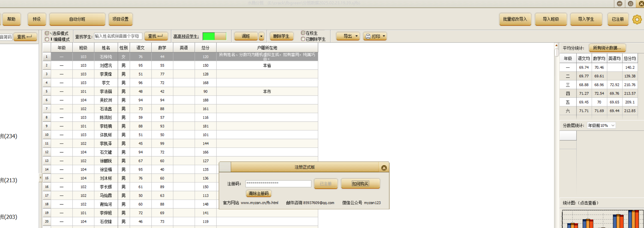Open the settings gear icon

coord(637,19)
